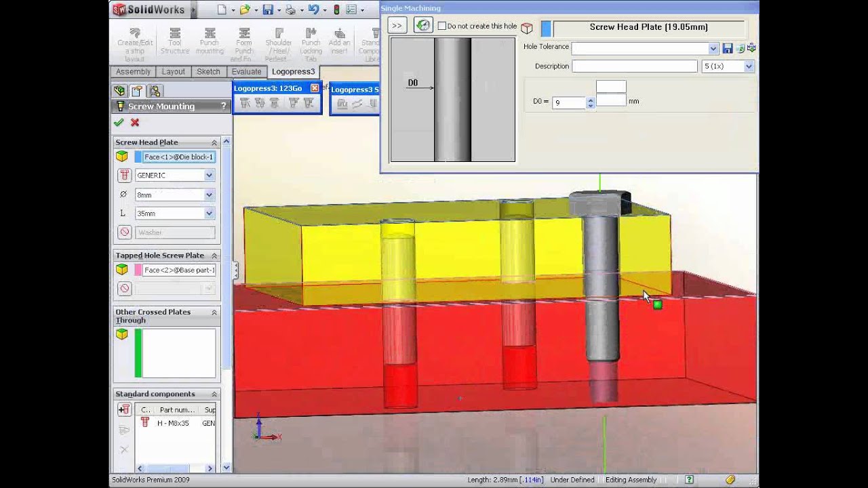868x488 pixels.
Task: Open the FeatureManager design tree tab icon
Action: [120, 91]
